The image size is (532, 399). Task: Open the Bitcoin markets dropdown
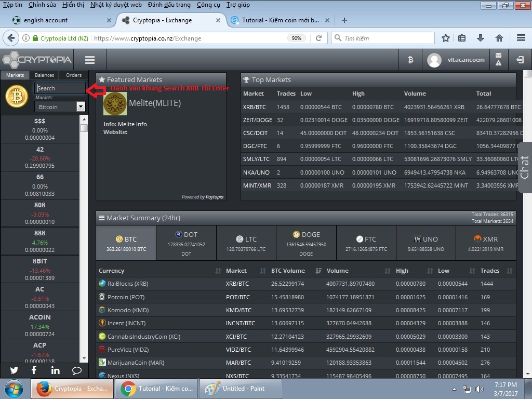pos(59,107)
